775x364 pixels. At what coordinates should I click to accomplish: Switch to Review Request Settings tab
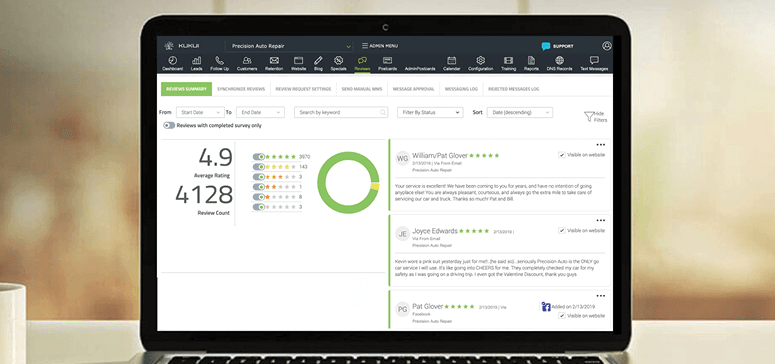[303, 89]
